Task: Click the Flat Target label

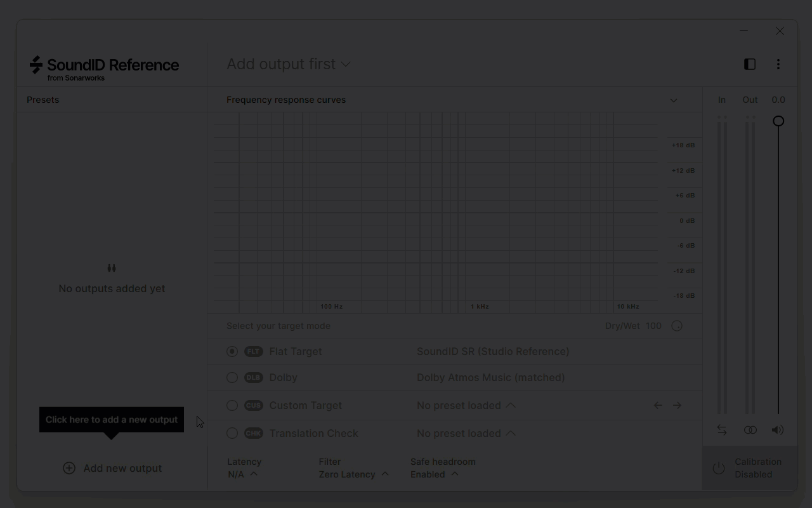Action: [296, 351]
